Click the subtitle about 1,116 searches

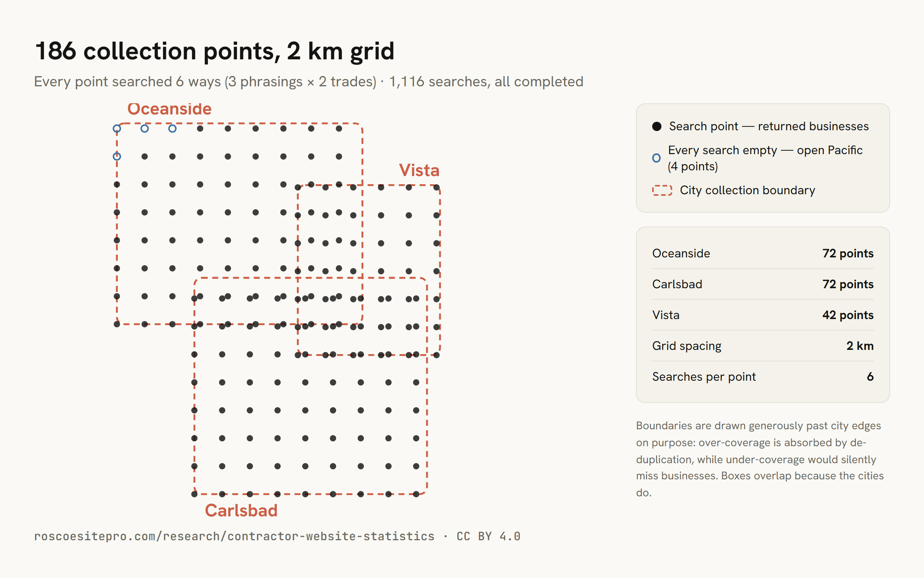click(x=309, y=82)
